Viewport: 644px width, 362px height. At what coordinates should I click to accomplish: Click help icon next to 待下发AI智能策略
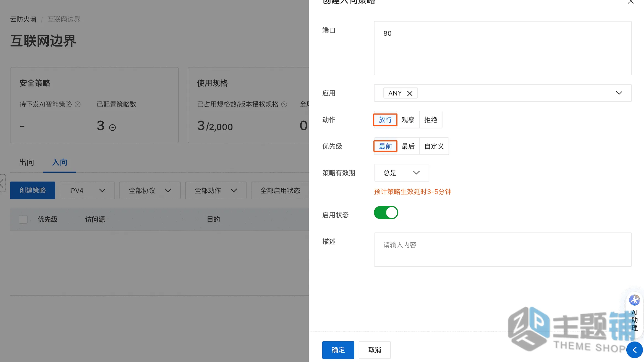pyautogui.click(x=78, y=104)
